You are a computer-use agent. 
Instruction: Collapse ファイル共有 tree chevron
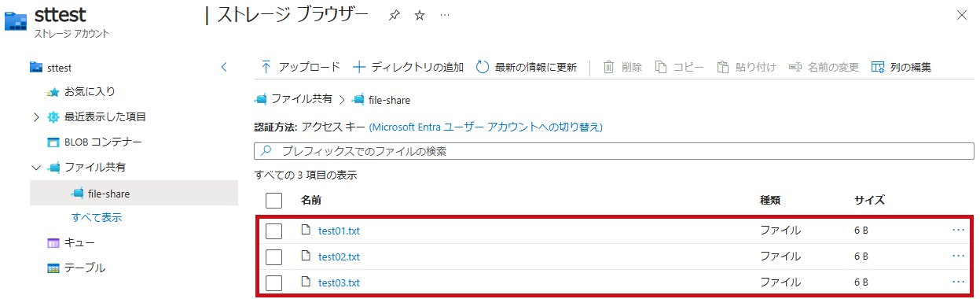pos(36,168)
